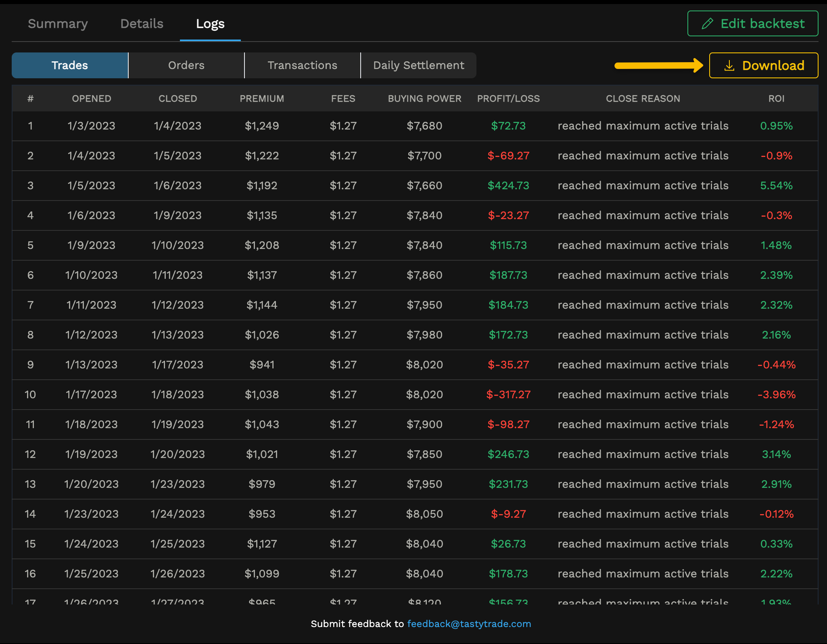
Task: Select the Logs tab
Action: click(210, 24)
